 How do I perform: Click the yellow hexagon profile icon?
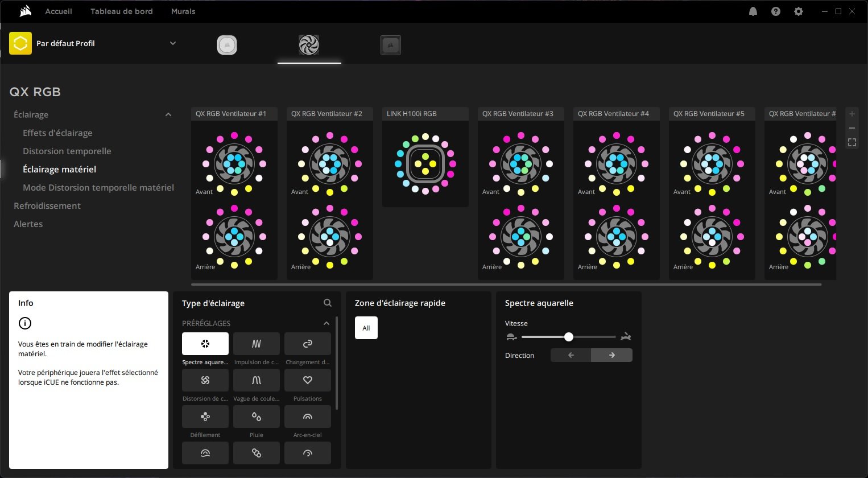20,43
